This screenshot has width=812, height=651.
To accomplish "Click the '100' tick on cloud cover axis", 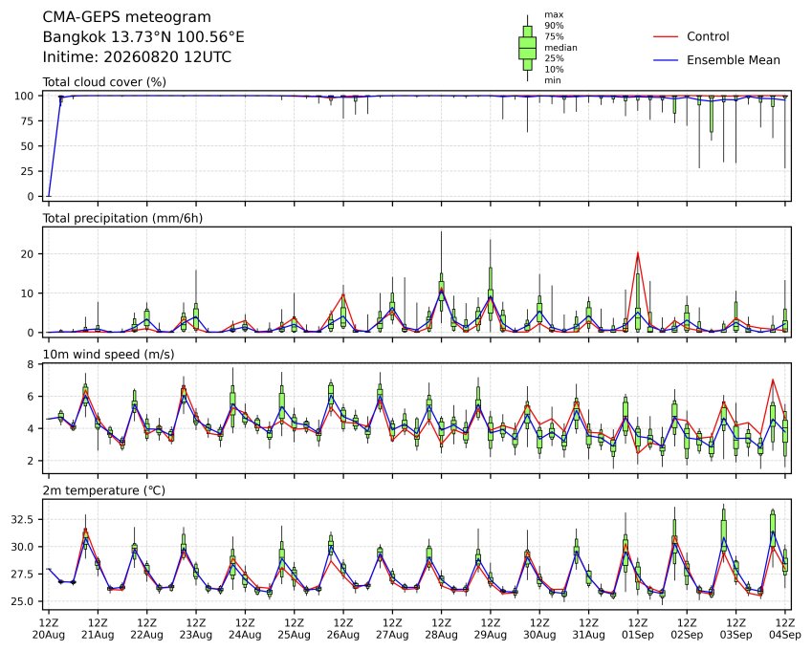I will click(x=24, y=96).
